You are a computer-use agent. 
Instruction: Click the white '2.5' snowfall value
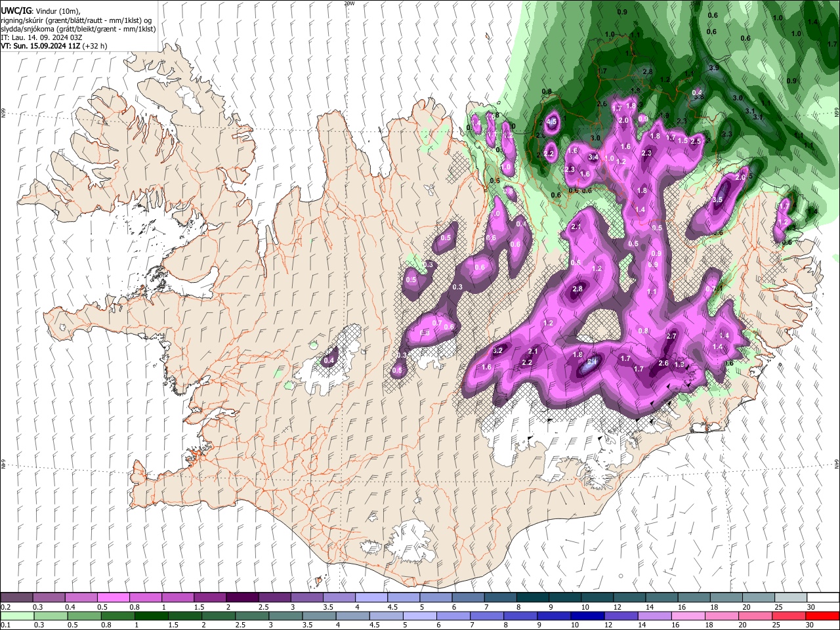(x=696, y=140)
